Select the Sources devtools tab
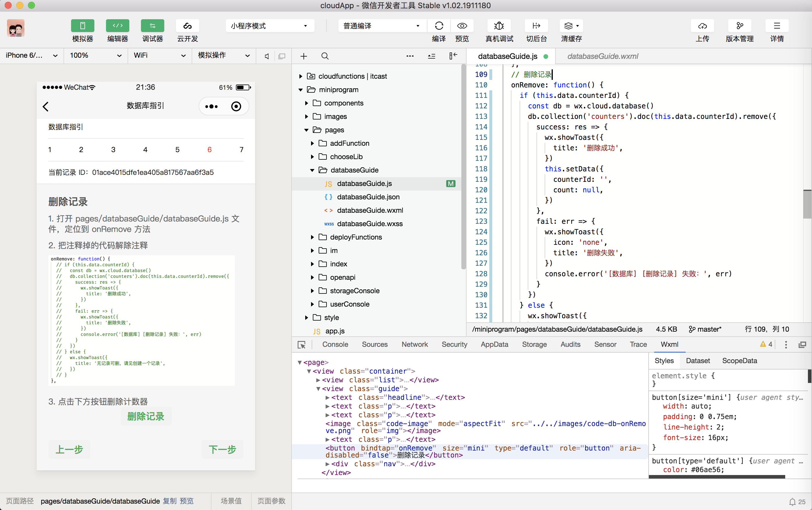 coord(375,344)
